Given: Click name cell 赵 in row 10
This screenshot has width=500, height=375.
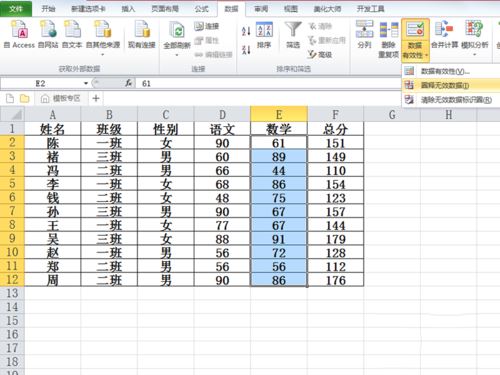Looking at the screenshot, I should 53,253.
